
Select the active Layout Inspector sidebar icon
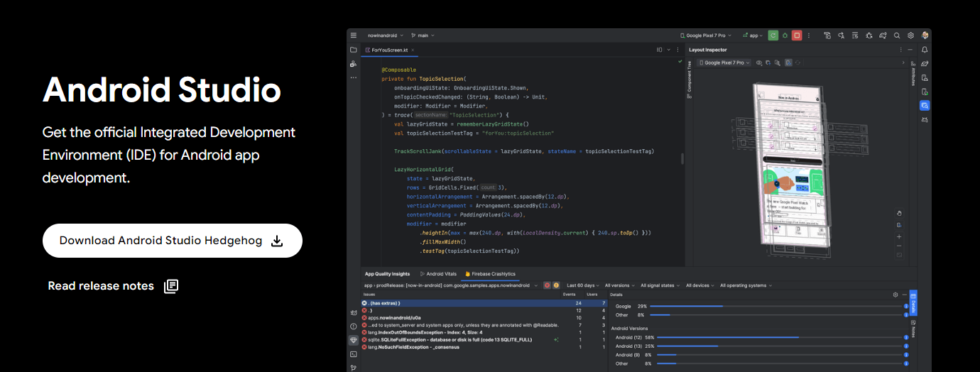[x=925, y=106]
